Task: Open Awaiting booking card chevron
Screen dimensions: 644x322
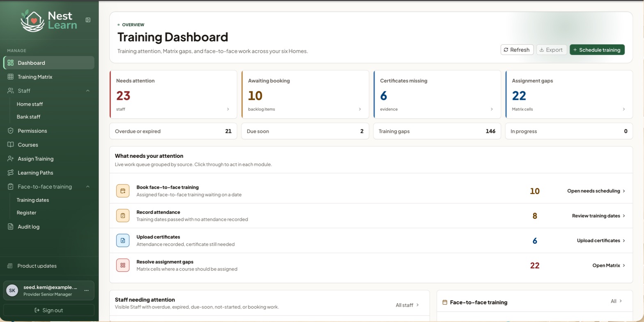Action: pos(360,109)
